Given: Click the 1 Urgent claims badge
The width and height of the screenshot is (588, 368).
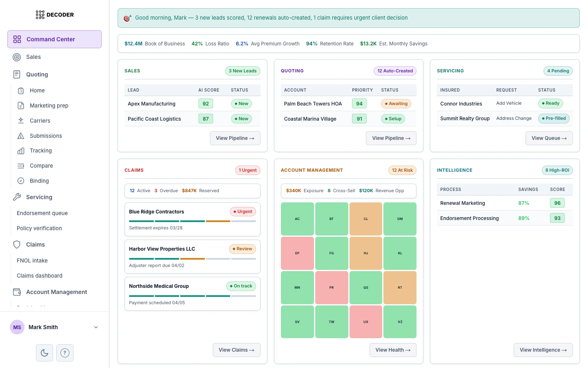Looking at the screenshot, I should [x=248, y=170].
